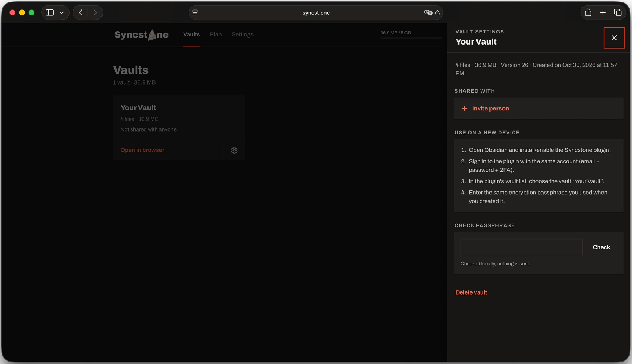Viewport: 632px width, 364px height.
Task: Click the plus icon beside Invite person
Action: [x=464, y=108]
